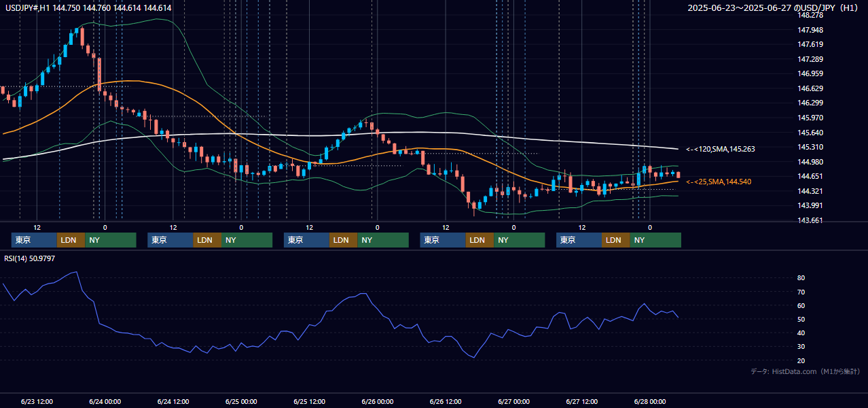
Task: Select the 145.310 price axis value
Action: (x=809, y=147)
